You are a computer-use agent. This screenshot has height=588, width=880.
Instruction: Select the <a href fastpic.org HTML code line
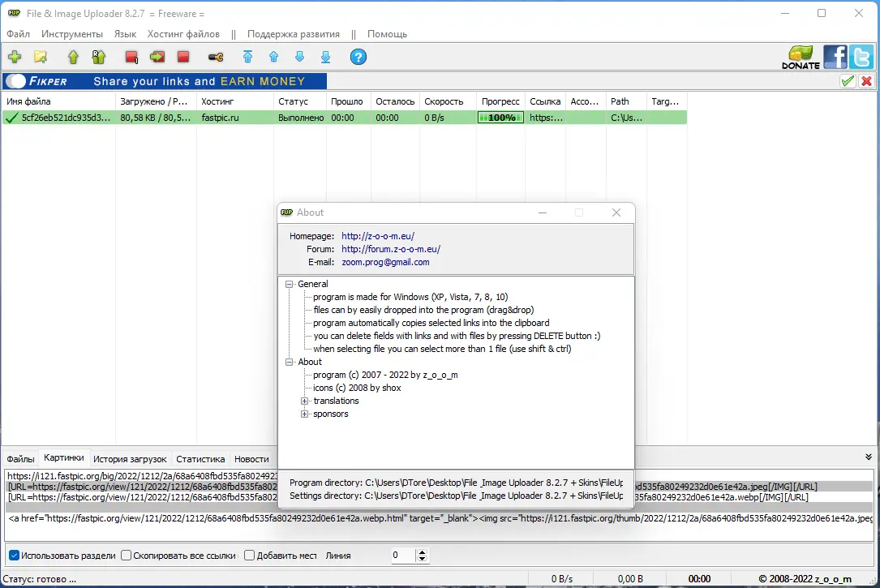(x=440, y=518)
